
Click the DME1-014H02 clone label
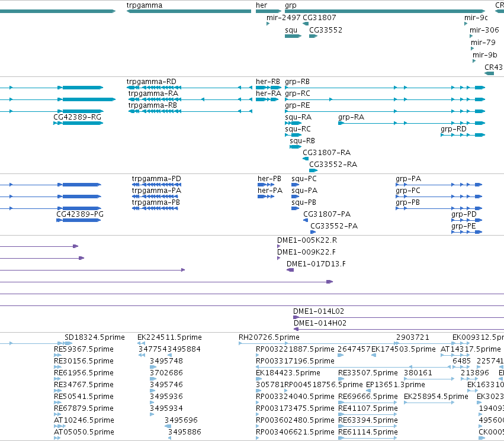pyautogui.click(x=320, y=323)
